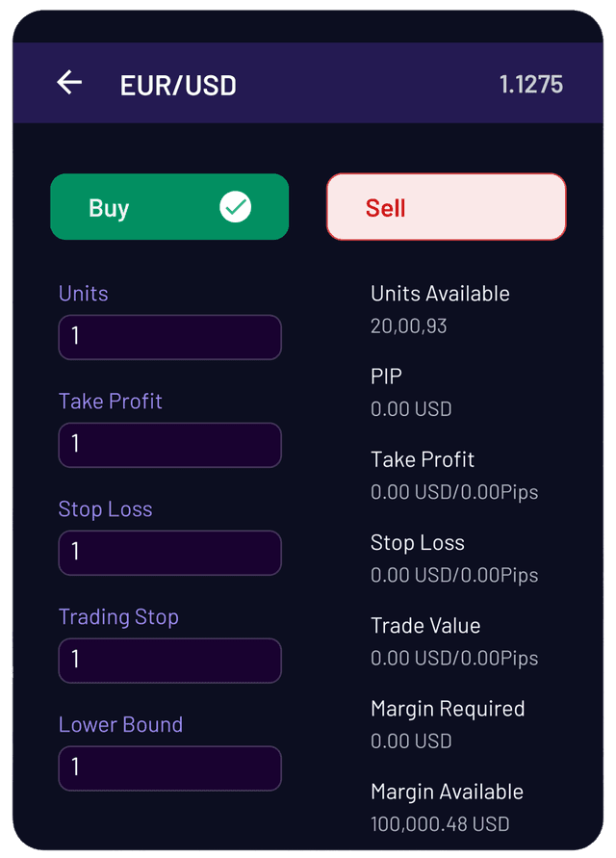Image resolution: width=616 pixels, height=858 pixels.
Task: Click the Trade Value info heading
Action: (x=425, y=626)
